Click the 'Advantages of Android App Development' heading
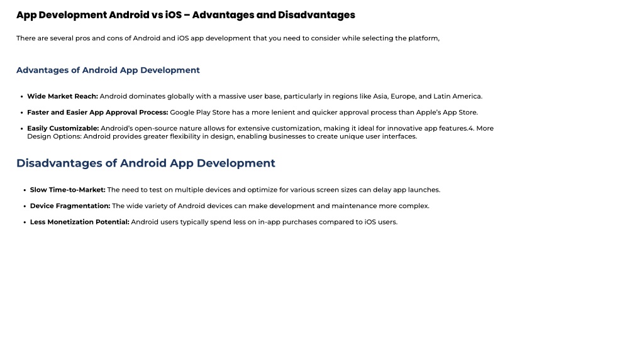The image size is (644, 362). (108, 70)
